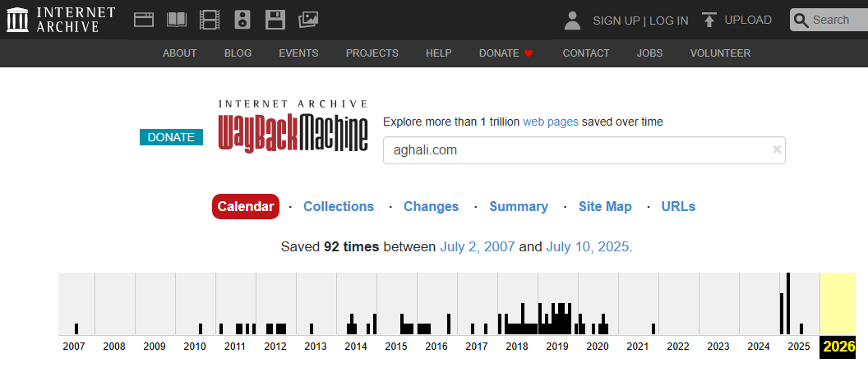Select year 2024 on the timeline

pos(759,347)
